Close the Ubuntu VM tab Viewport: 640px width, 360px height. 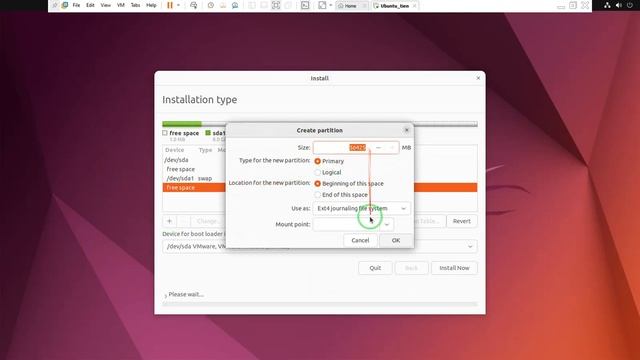click(414, 6)
